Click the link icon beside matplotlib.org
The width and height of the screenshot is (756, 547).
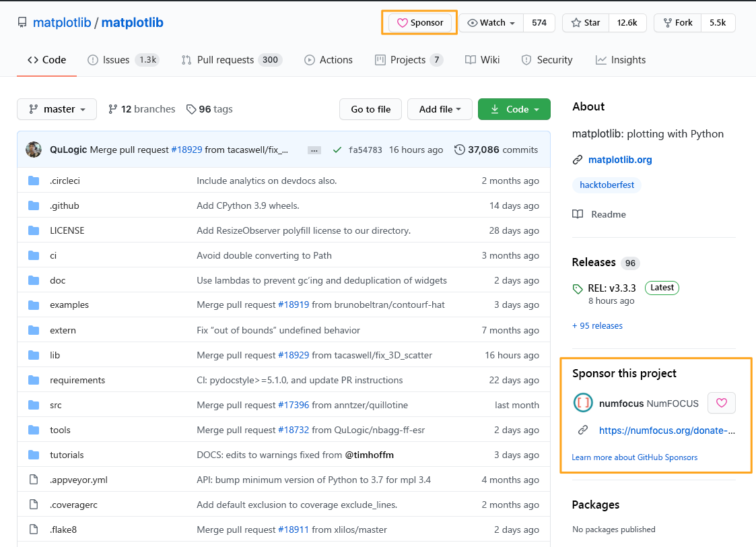coord(578,160)
